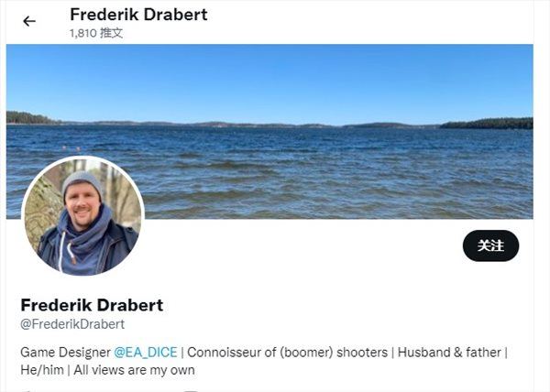This screenshot has width=550, height=392.
Task: Click 'Husband & father' bio text
Action: 449,352
